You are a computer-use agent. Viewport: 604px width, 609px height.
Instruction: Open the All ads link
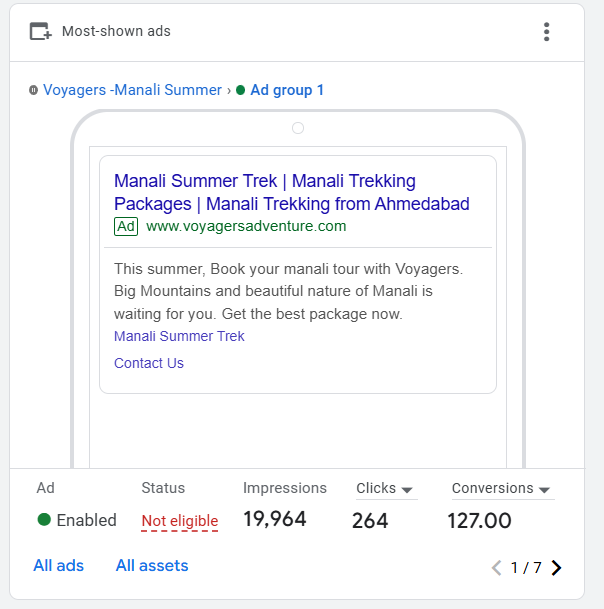pyautogui.click(x=58, y=566)
